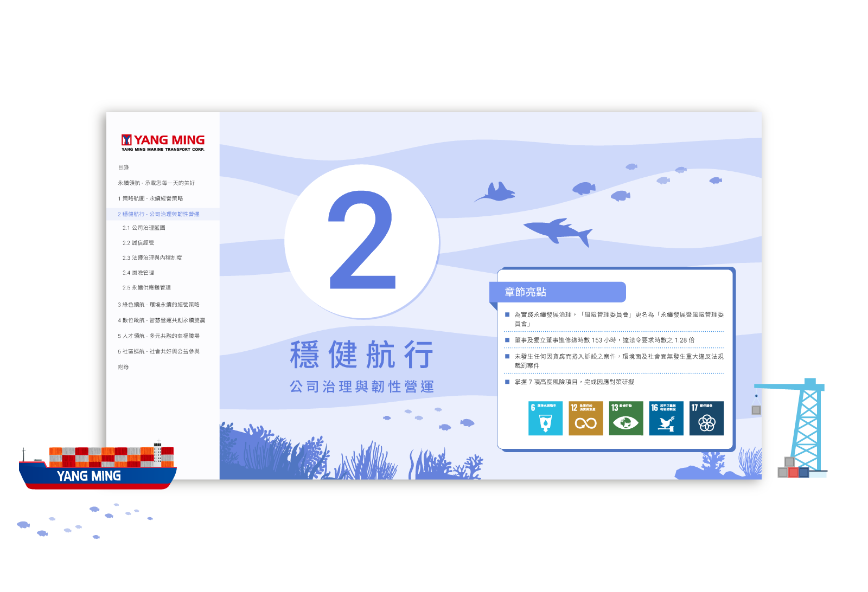Screen dimensions: 868x592
Task: Click the SDG 6 clean water icon
Action: (545, 418)
